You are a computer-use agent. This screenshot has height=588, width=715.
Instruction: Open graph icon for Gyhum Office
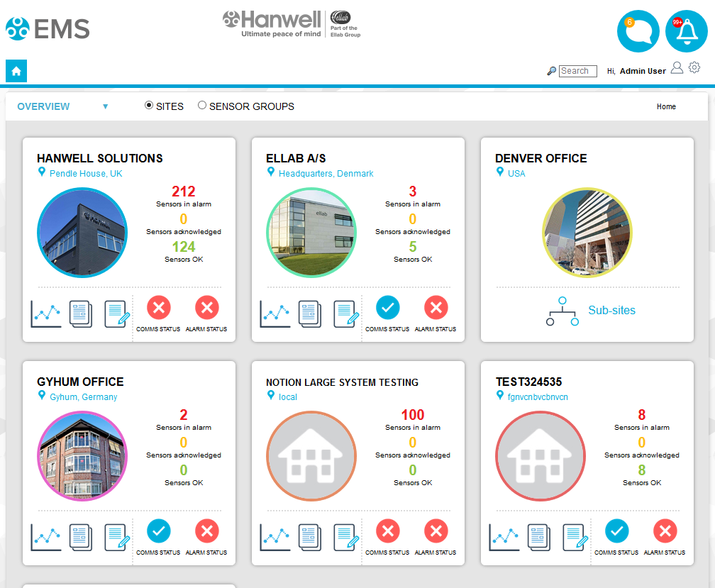pyautogui.click(x=46, y=537)
